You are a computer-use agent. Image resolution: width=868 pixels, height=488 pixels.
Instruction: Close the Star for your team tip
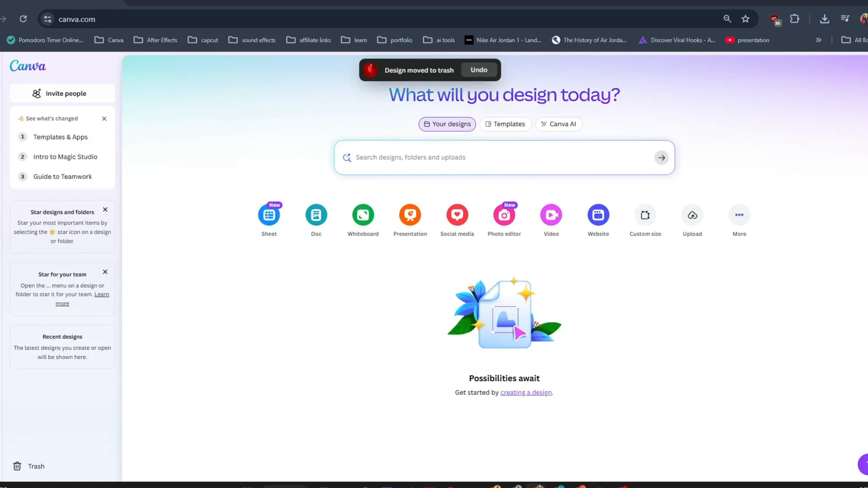105,272
